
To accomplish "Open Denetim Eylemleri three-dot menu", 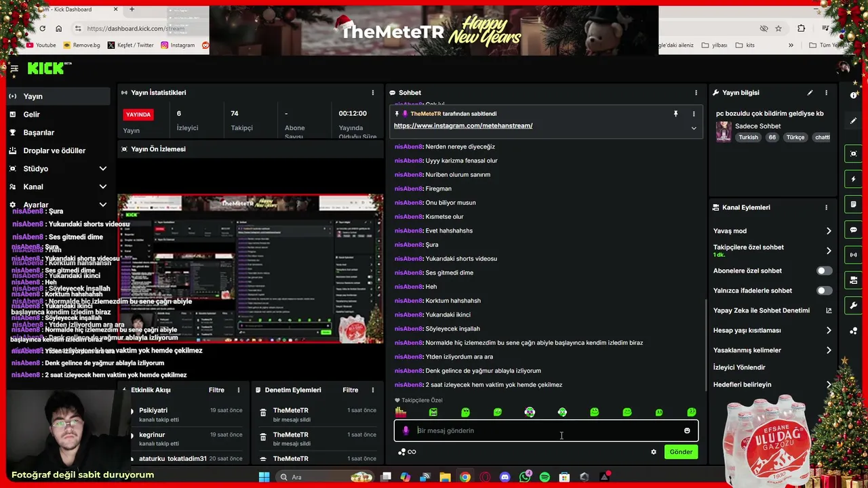I will tap(372, 390).
